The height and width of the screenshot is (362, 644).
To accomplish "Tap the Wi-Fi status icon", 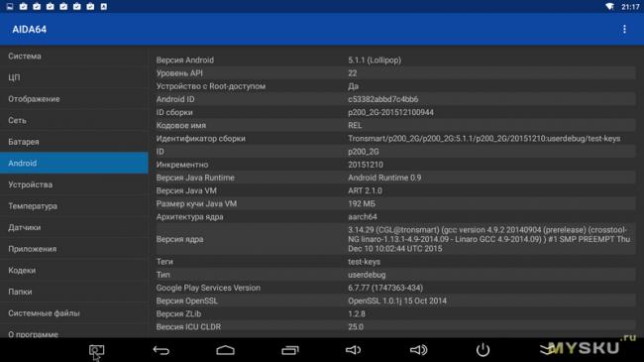I will 609,6.
